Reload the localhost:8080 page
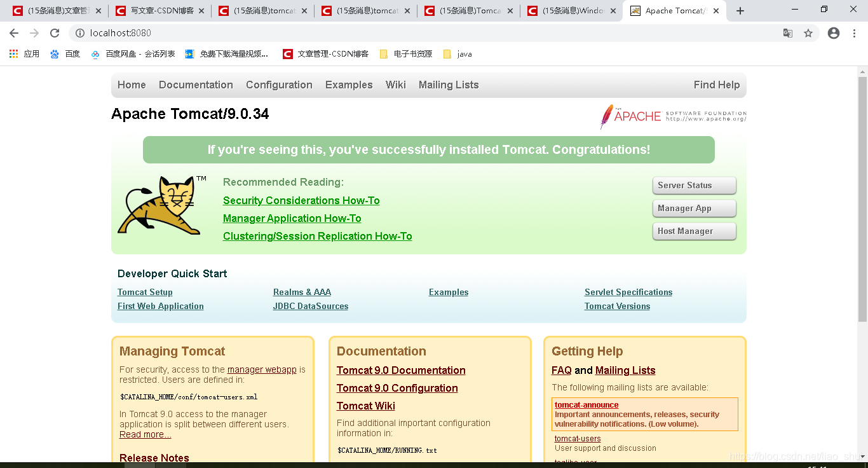 coord(55,33)
